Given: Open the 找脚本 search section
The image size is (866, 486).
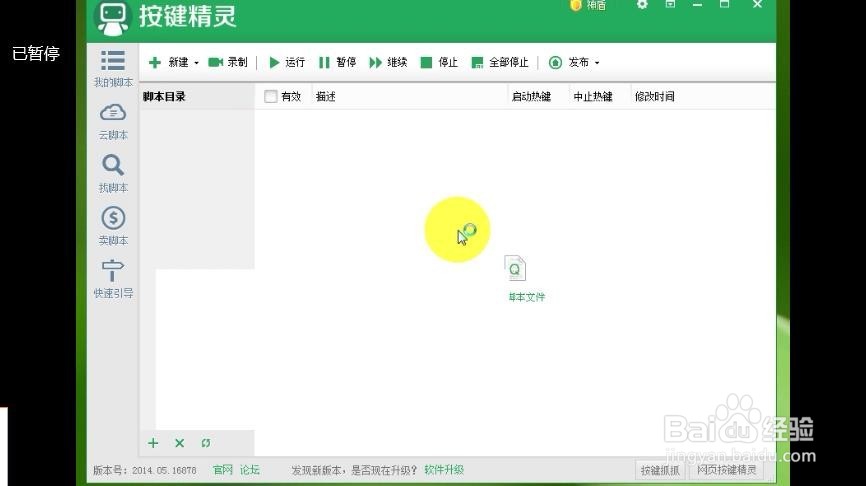Looking at the screenshot, I should tap(113, 173).
